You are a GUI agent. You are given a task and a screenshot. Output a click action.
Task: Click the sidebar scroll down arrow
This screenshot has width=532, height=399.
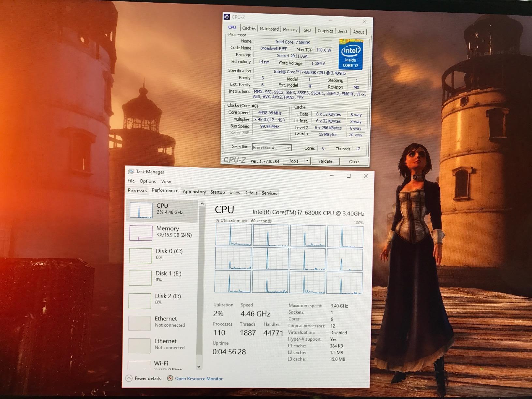(199, 366)
